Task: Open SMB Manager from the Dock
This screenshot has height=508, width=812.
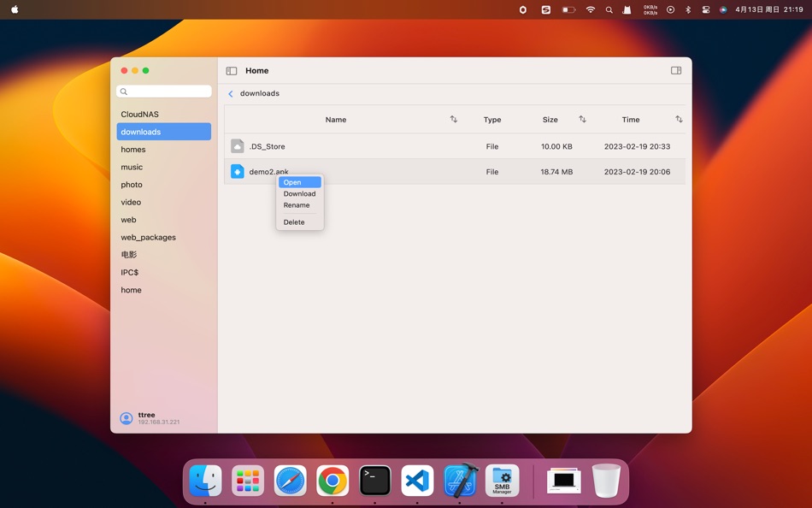Action: pyautogui.click(x=502, y=481)
